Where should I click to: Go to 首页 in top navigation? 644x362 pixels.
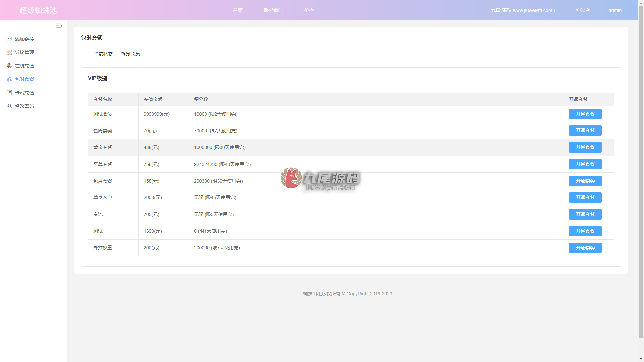(238, 10)
